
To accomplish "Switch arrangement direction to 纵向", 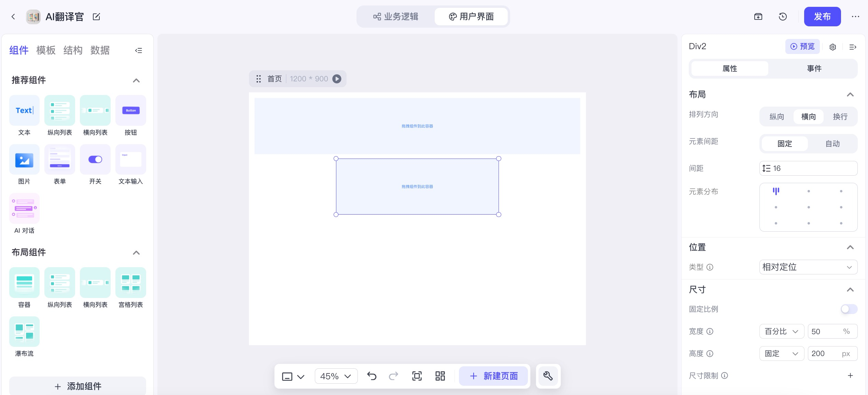I will [776, 117].
